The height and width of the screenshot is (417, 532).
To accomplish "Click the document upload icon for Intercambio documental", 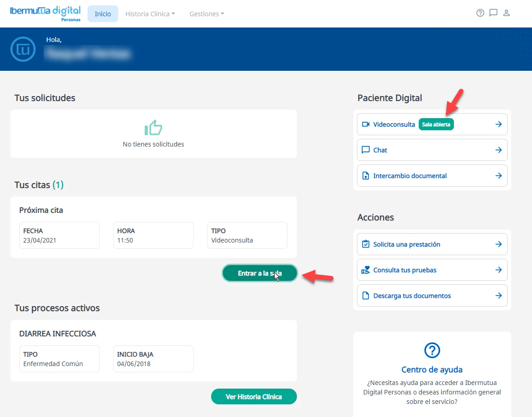I will point(366,176).
